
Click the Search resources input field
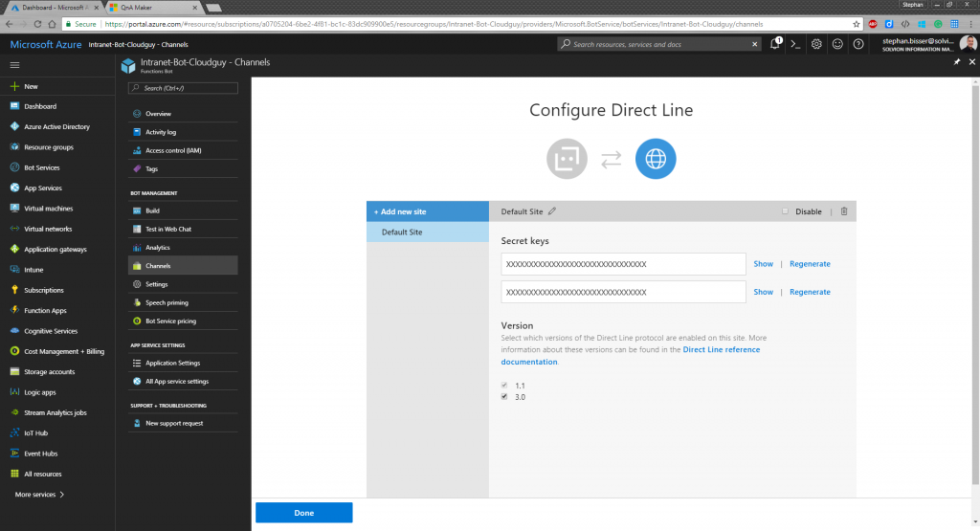pos(660,44)
